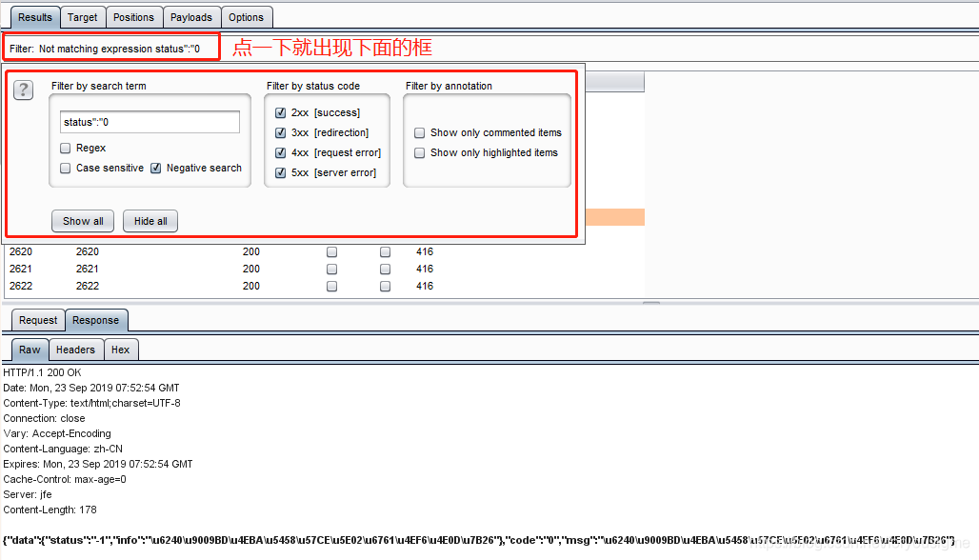Open the Payloads tab

(x=191, y=17)
